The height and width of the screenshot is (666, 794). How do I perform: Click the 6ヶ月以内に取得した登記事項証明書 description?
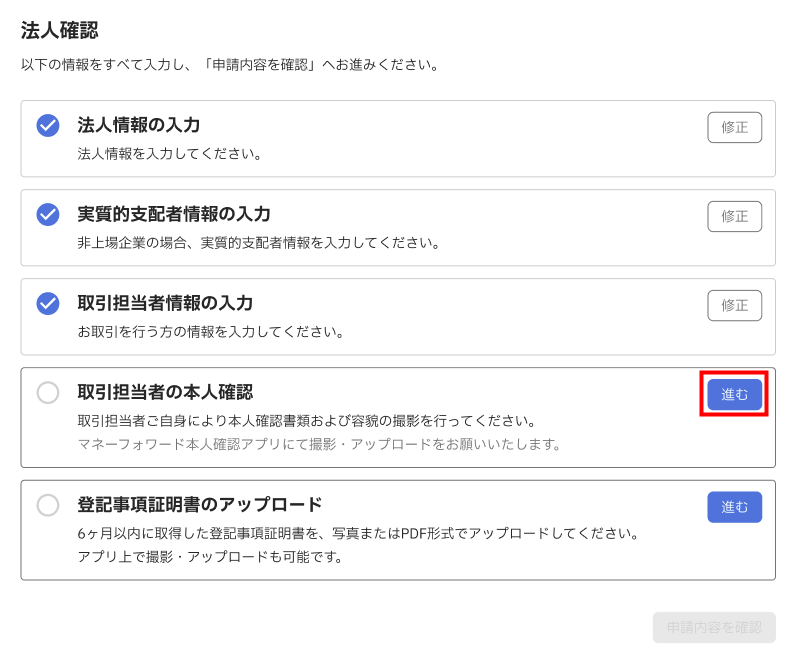pyautogui.click(x=359, y=533)
